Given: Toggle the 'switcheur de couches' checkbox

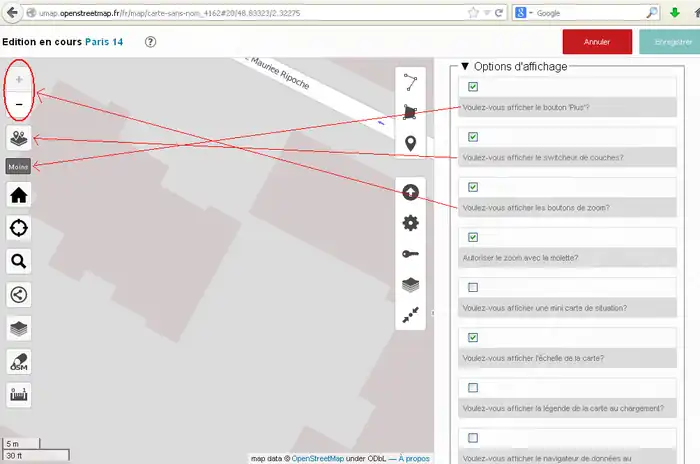Looking at the screenshot, I should [x=473, y=137].
